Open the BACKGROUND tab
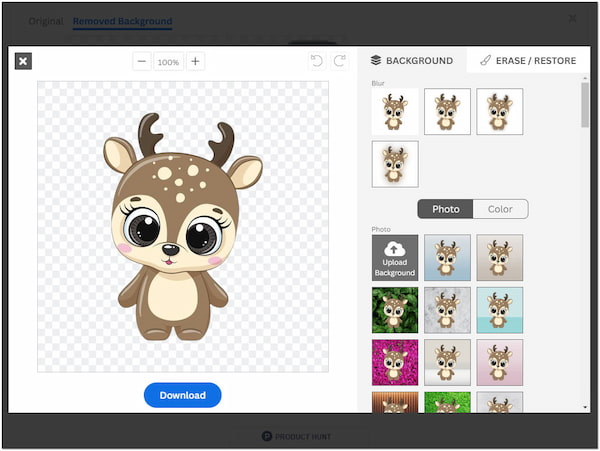The image size is (600, 451). 412,61
